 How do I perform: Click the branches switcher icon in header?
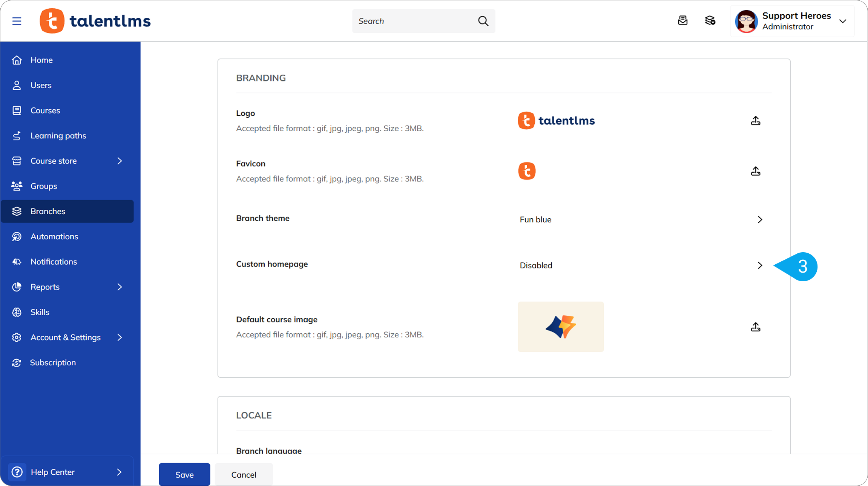click(710, 20)
